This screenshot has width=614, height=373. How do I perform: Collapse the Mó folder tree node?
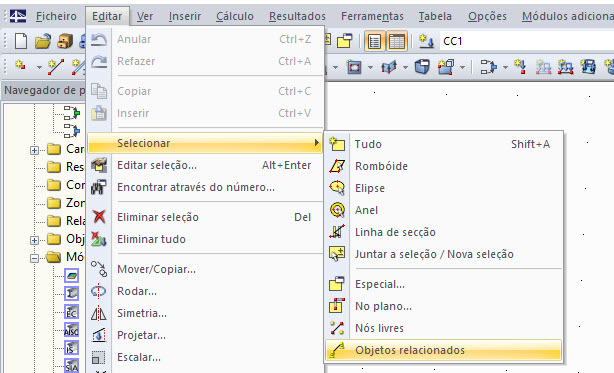34,258
